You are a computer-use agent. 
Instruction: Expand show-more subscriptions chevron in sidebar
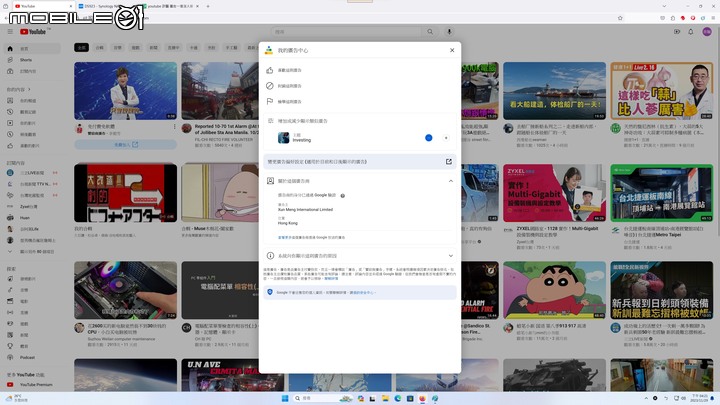[x=10, y=252]
